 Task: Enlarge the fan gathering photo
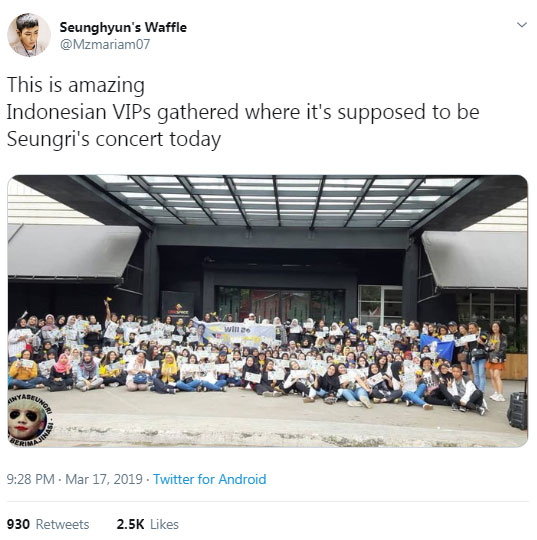(268, 311)
